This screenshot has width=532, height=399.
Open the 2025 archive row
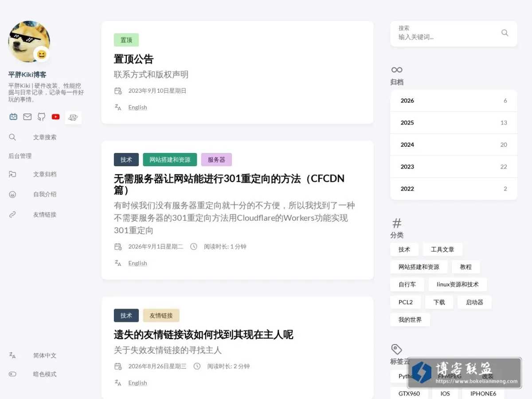[x=454, y=123]
